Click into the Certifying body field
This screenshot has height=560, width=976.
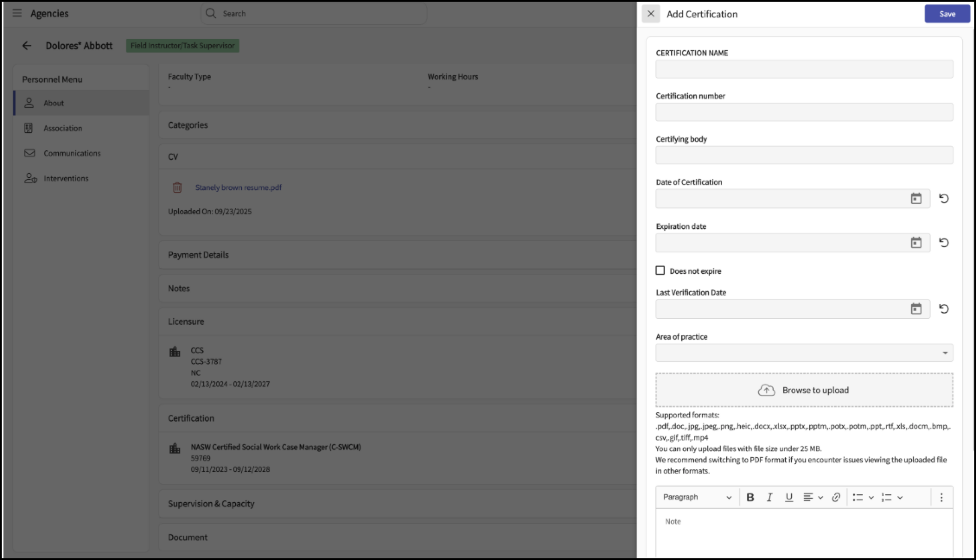point(804,155)
